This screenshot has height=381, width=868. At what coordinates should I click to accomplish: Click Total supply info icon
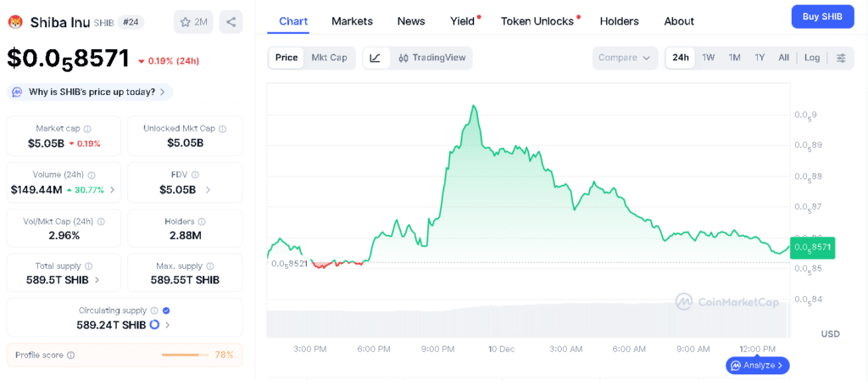[x=88, y=266]
